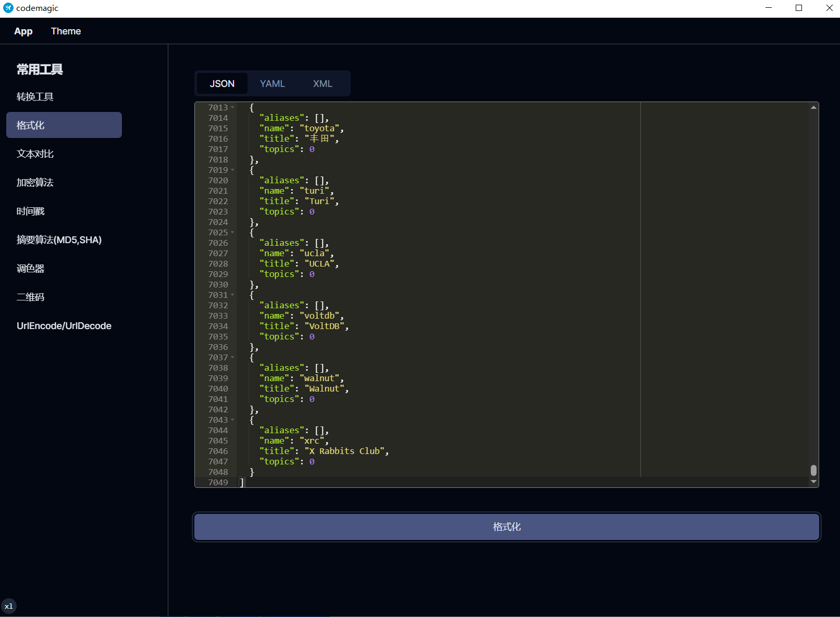This screenshot has height=617, width=840.
Task: Click the wide 格式化 format button
Action: 507,527
